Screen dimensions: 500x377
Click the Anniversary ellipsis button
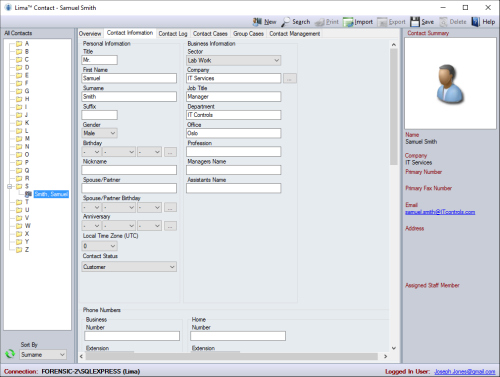tap(170, 226)
